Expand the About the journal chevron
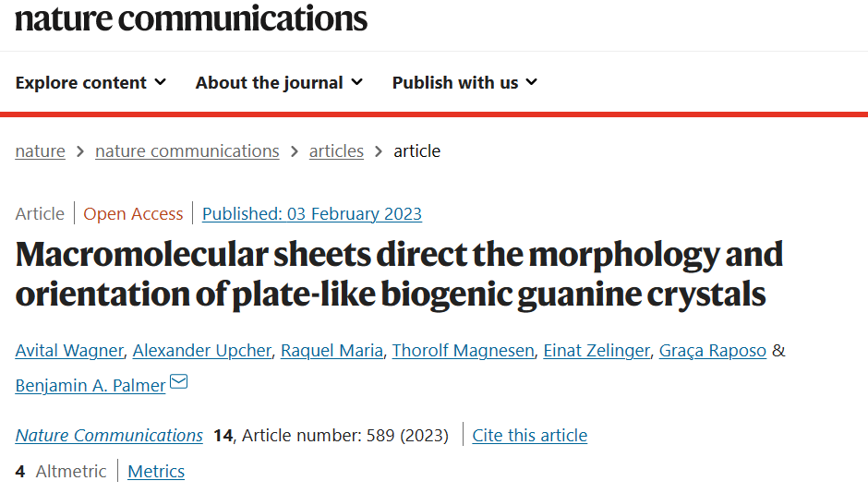Screen dimensions: 868x493 coord(357,82)
